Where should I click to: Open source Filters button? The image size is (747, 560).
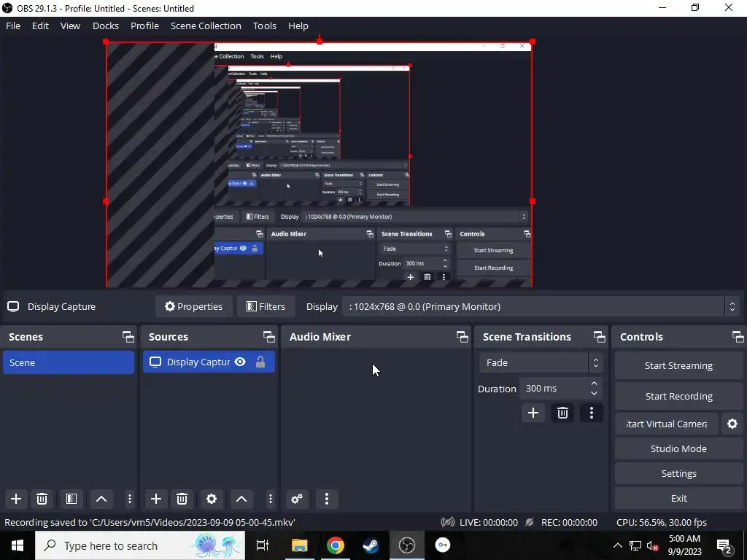pyautogui.click(x=266, y=307)
